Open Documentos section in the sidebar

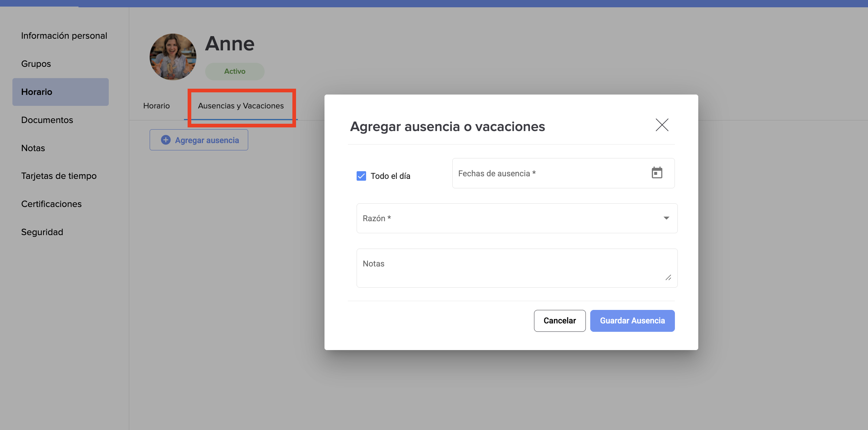coord(47,120)
